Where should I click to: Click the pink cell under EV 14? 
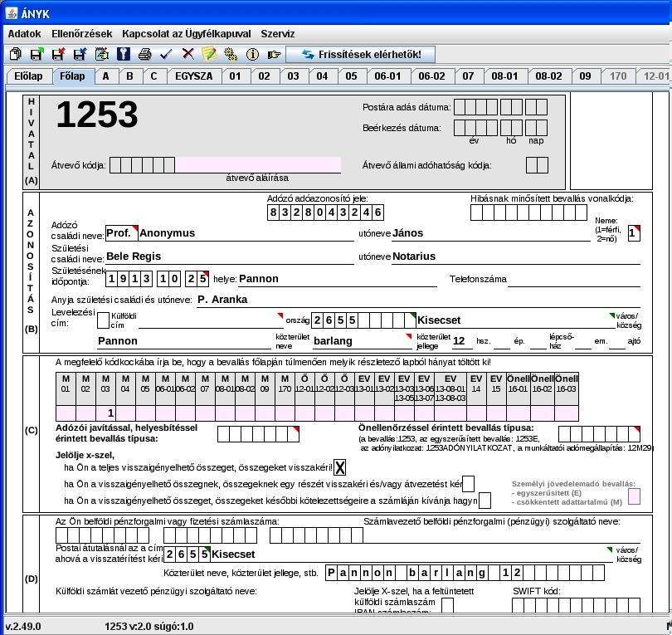coord(476,413)
